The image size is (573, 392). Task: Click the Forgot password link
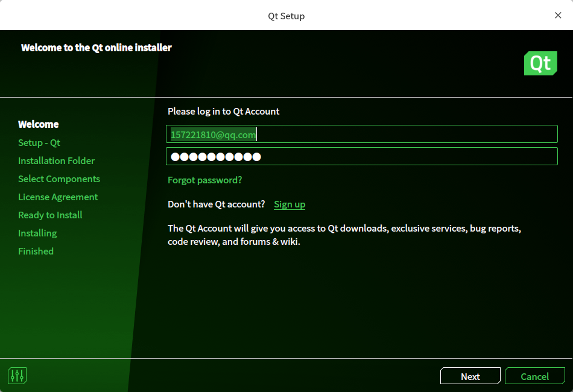204,180
